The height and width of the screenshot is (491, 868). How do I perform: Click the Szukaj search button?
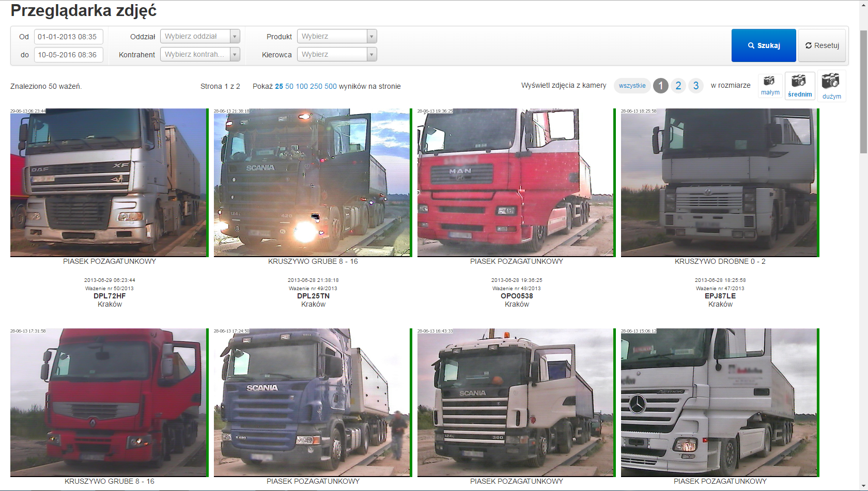pyautogui.click(x=763, y=45)
